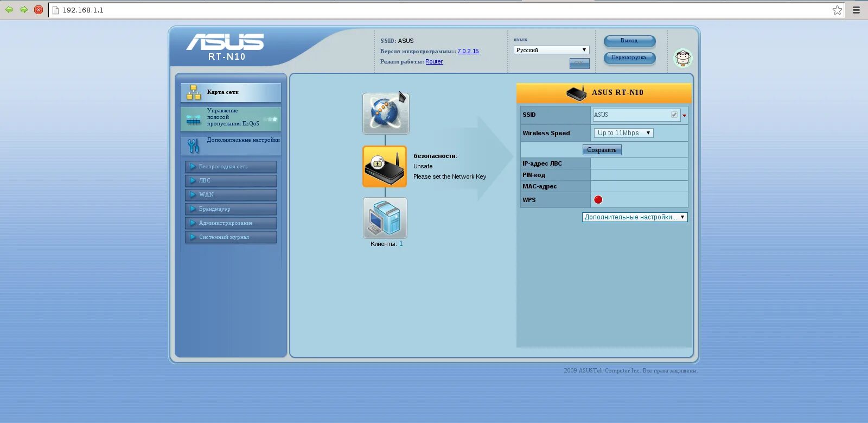Image resolution: width=868 pixels, height=423 pixels.
Task: Open browser hamburger menu
Action: pyautogui.click(x=857, y=10)
